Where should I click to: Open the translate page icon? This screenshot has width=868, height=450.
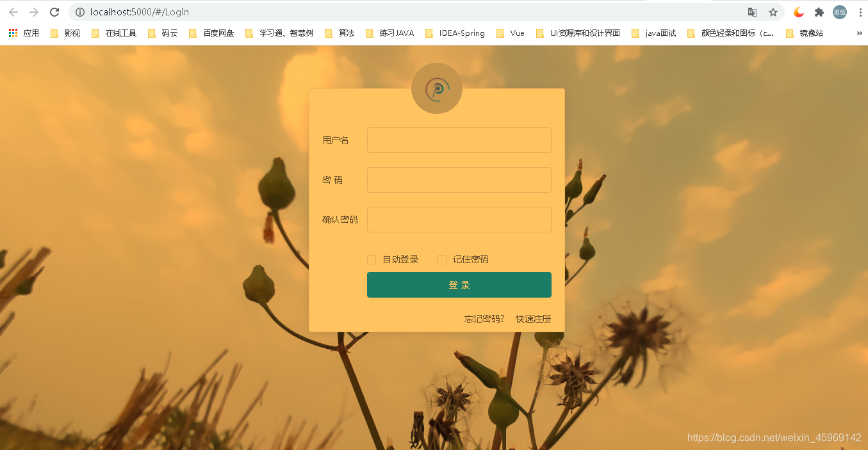tap(753, 12)
